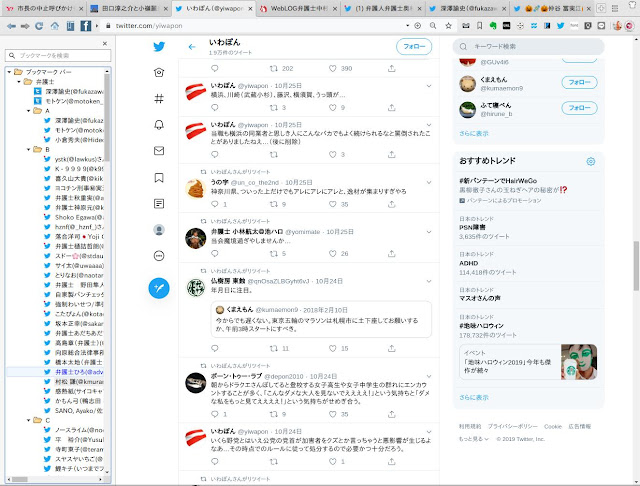This screenshot has height=486, width=640.
Task: Open tweet menu chevron on 仏痴屋 東飩 tweet
Action: pyautogui.click(x=429, y=281)
